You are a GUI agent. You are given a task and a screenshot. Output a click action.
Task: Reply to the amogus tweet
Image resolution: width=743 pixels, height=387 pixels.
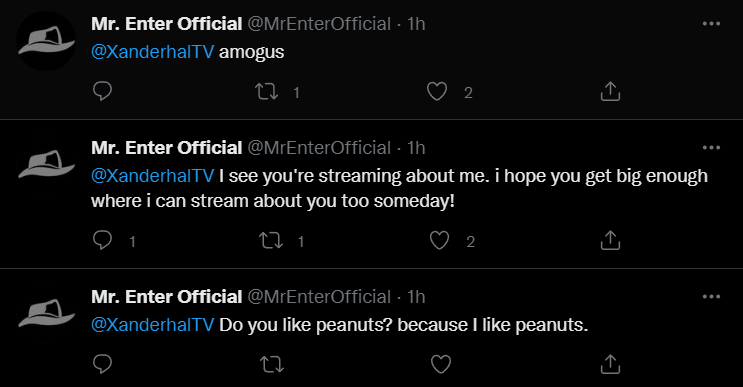pos(102,91)
